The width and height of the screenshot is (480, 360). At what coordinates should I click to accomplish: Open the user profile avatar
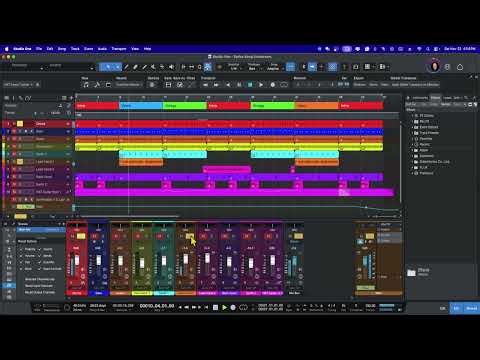(x=434, y=66)
